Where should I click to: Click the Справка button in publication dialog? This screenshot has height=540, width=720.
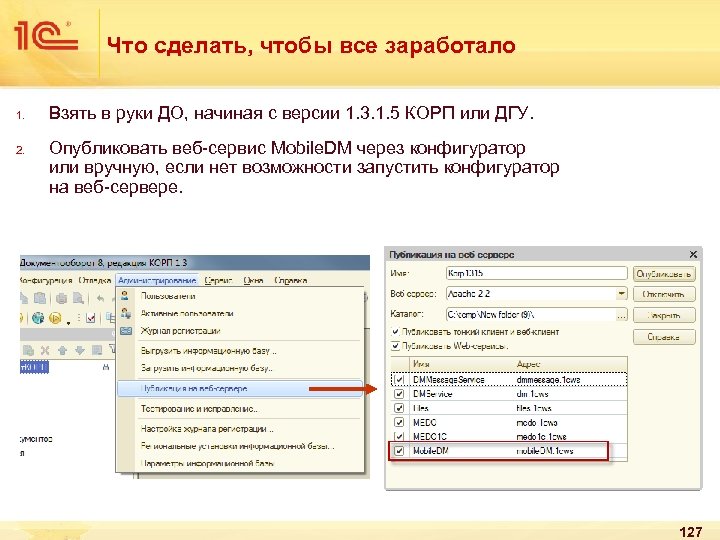coord(664,337)
